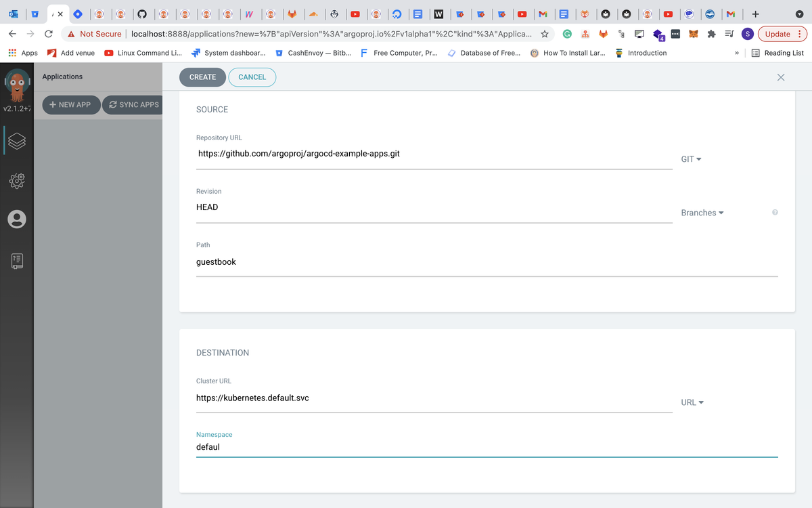
Task: Click the page reload icon
Action: pyautogui.click(x=47, y=33)
